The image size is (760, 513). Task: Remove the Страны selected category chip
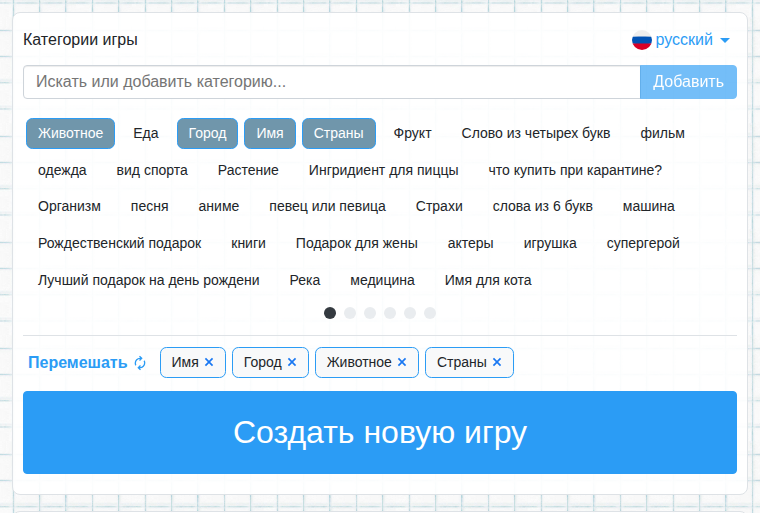(497, 362)
